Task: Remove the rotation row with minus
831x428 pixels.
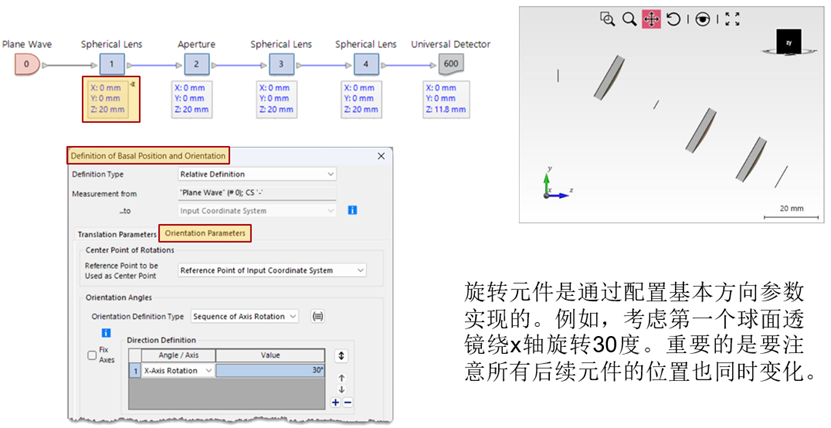Action: (347, 403)
